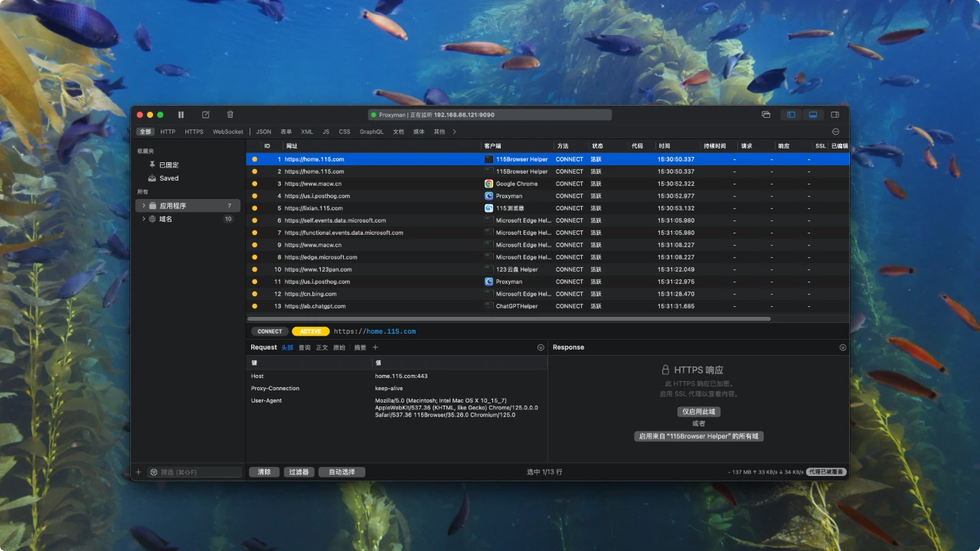This screenshot has height=551, width=980.
Task: Click the 清除 button
Action: (x=264, y=472)
